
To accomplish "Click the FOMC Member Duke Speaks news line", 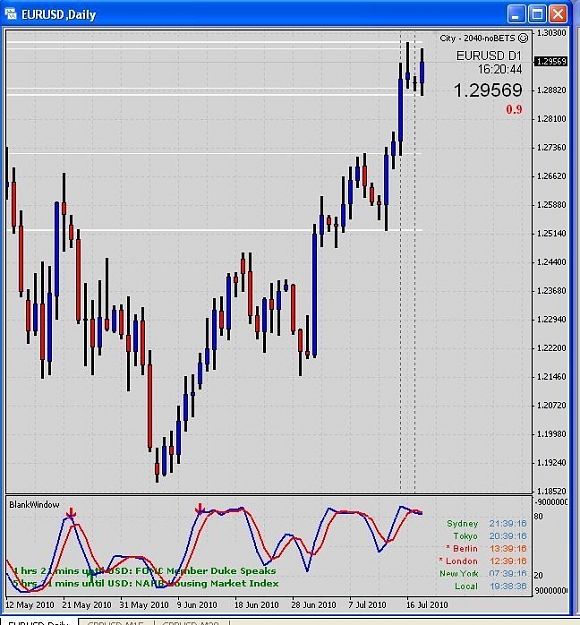I will tap(145, 571).
